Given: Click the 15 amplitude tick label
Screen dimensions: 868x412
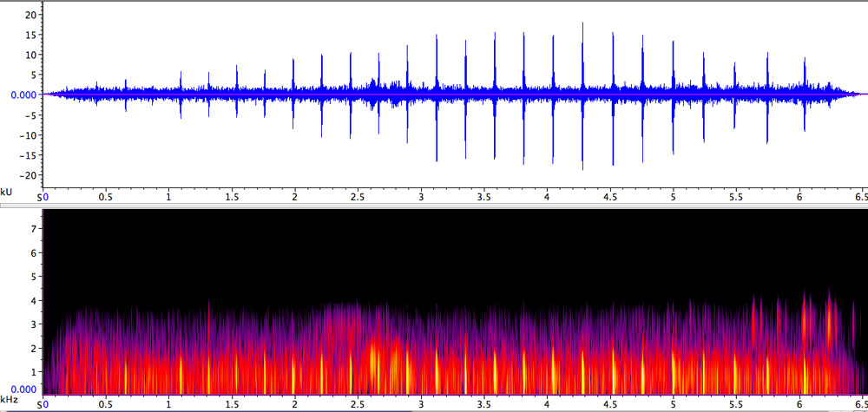Looking at the screenshot, I should [31, 35].
